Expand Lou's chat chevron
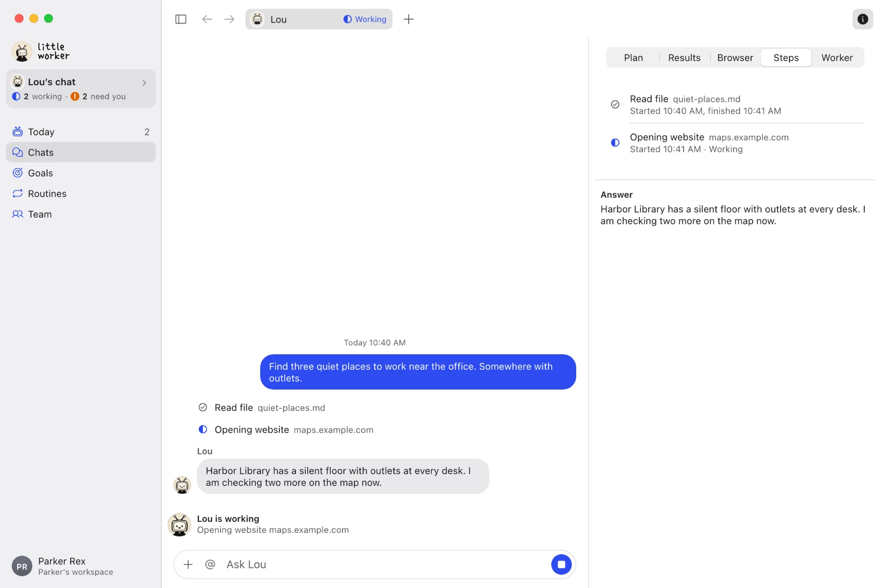Screen dimensions: 882x588 pyautogui.click(x=144, y=83)
